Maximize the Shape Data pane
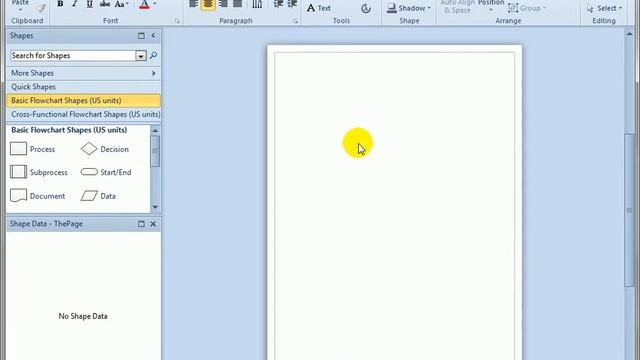The height and width of the screenshot is (360, 640). tap(141, 224)
